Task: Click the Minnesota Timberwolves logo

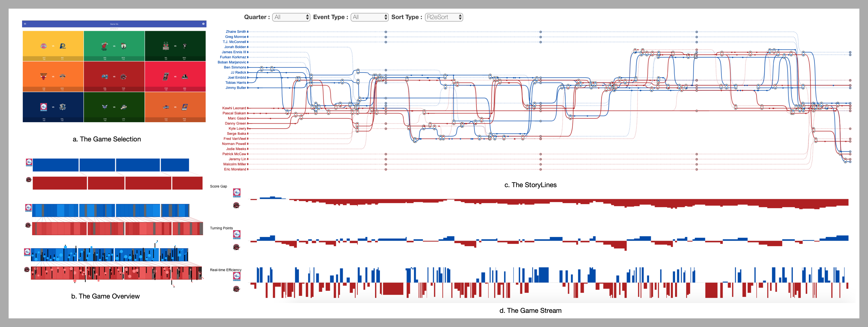Action: (185, 76)
